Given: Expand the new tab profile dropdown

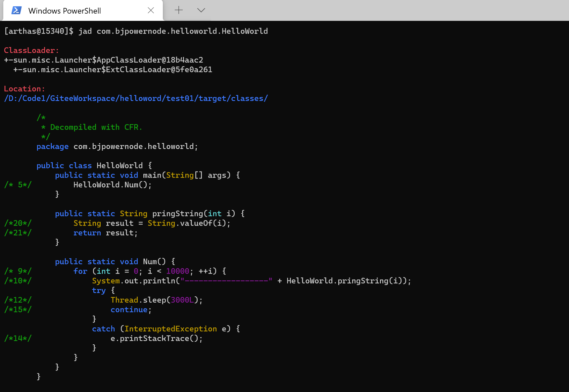Looking at the screenshot, I should pos(201,10).
